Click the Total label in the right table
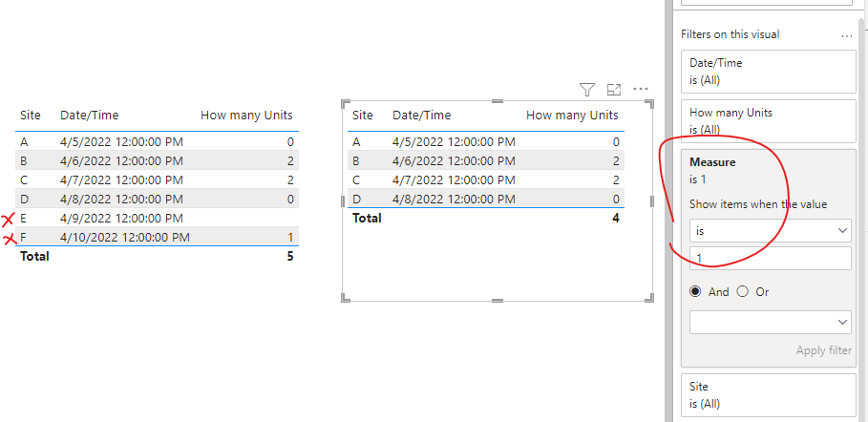The height and width of the screenshot is (422, 868). 367,218
